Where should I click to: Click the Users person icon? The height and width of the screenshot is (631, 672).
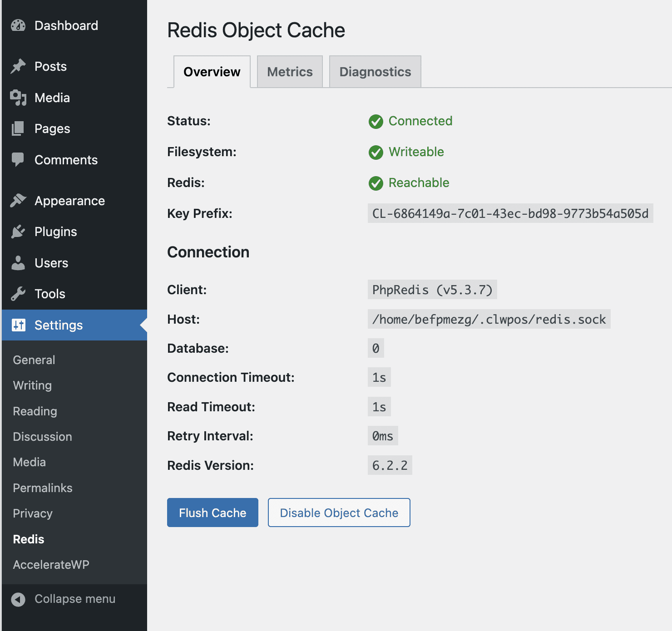point(18,263)
